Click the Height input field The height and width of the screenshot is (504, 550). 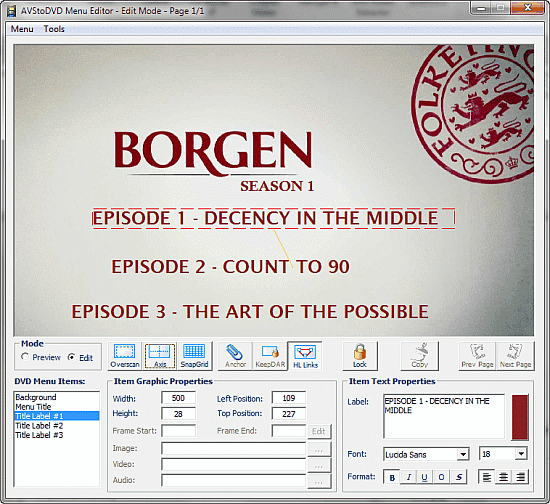point(178,414)
